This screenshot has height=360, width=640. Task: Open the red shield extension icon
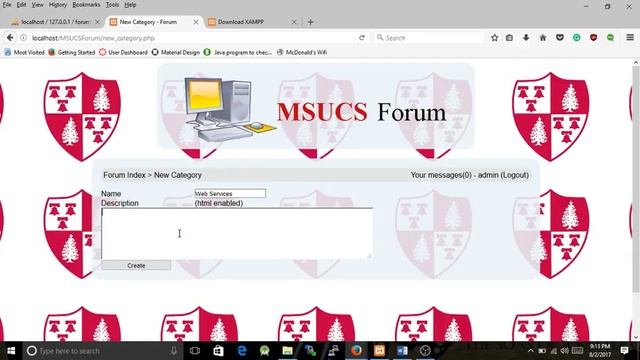(x=593, y=38)
